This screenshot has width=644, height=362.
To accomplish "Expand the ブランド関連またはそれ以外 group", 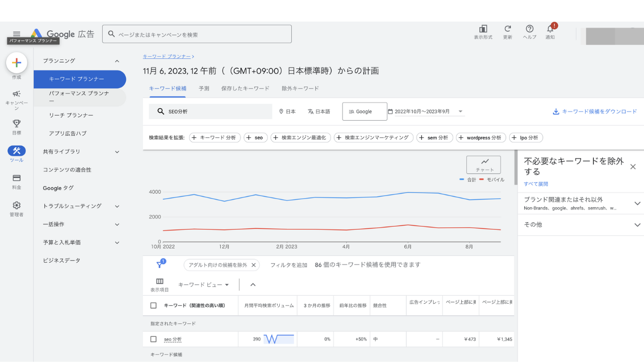I will coord(637,204).
